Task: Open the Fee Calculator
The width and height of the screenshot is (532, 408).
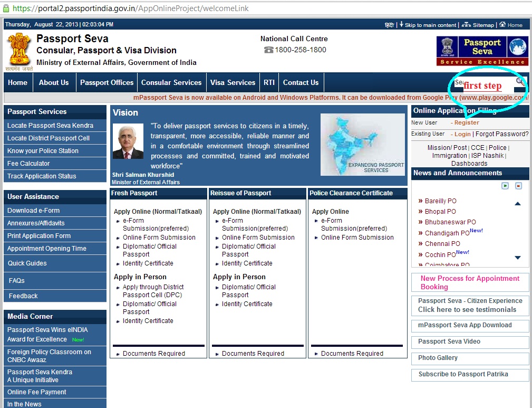Action: click(x=55, y=164)
